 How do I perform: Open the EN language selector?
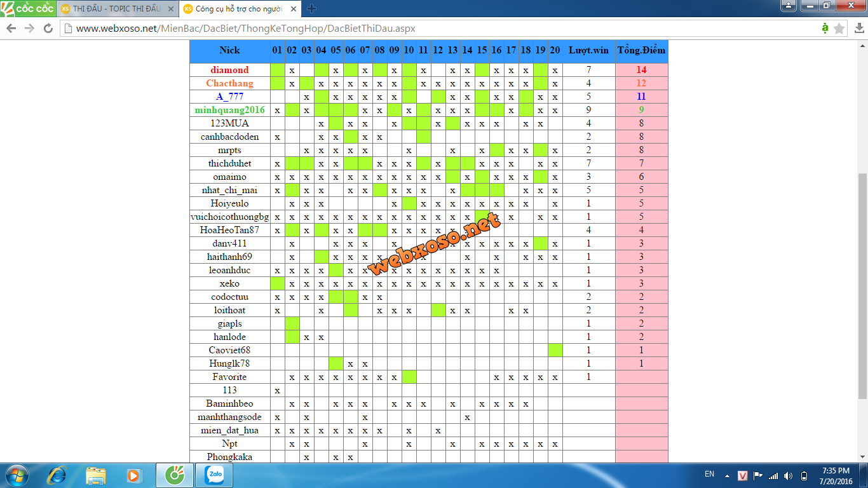710,474
